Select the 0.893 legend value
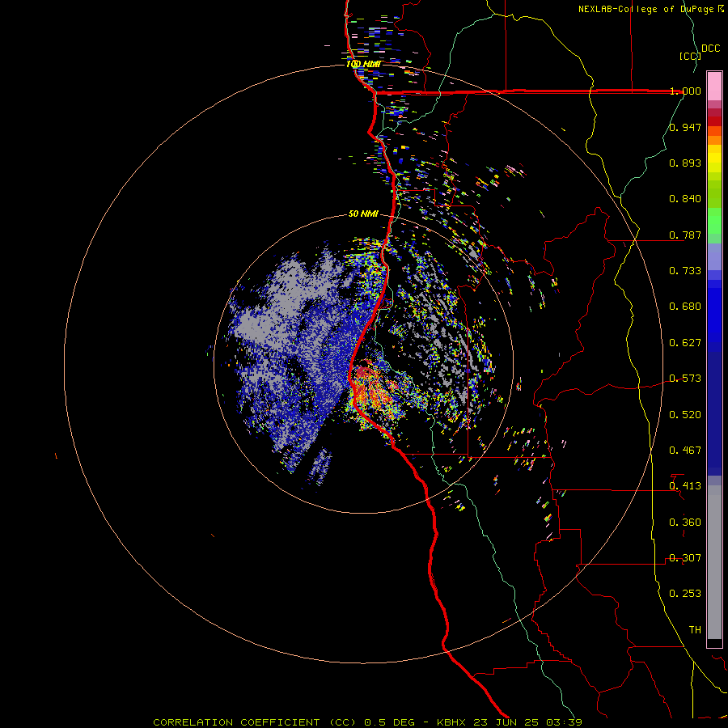 click(x=685, y=163)
